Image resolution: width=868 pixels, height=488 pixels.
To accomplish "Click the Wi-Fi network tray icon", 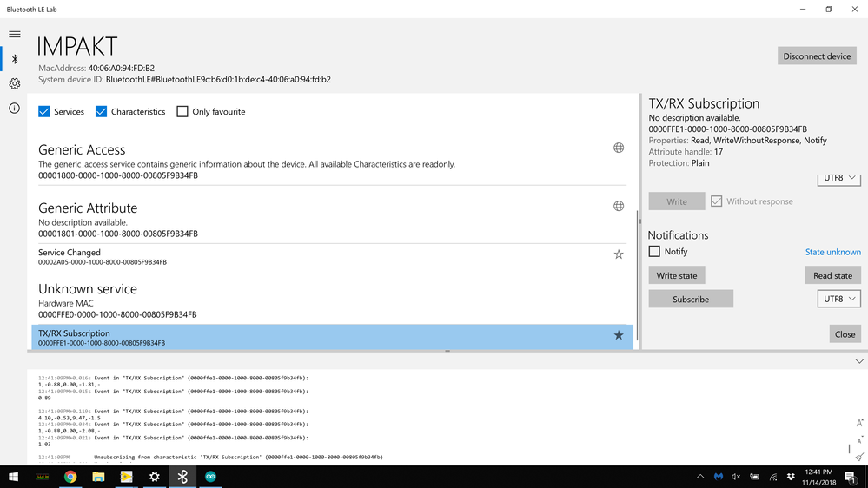I will [772, 477].
